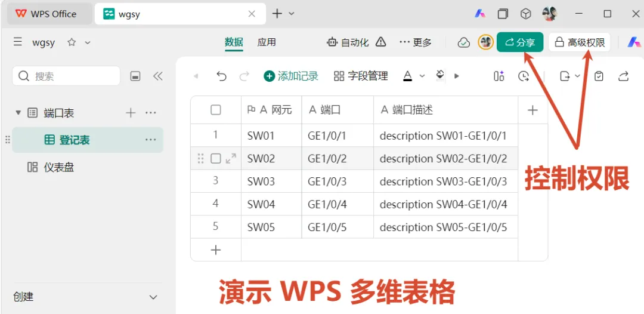Open the user account avatar in the title bar
Viewport: 644px width, 314px height.
click(549, 14)
